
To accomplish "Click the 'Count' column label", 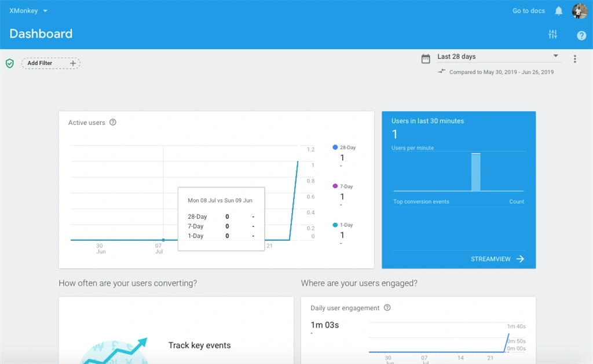I will point(516,201).
